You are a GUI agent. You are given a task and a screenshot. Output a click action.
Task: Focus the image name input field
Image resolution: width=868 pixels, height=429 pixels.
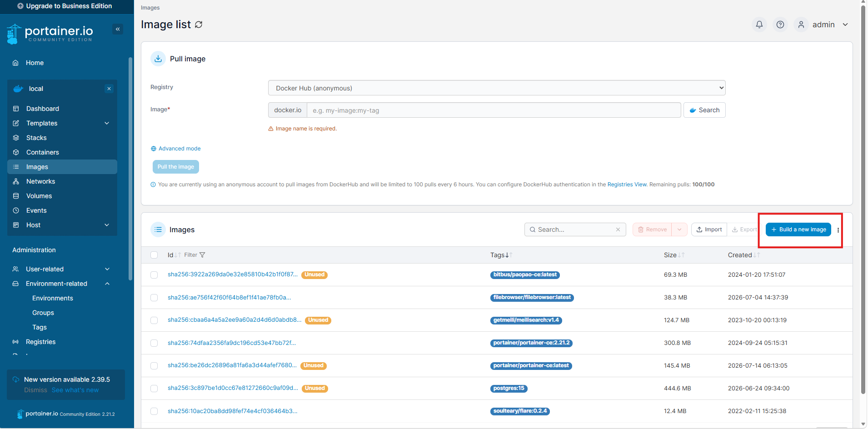tap(494, 110)
